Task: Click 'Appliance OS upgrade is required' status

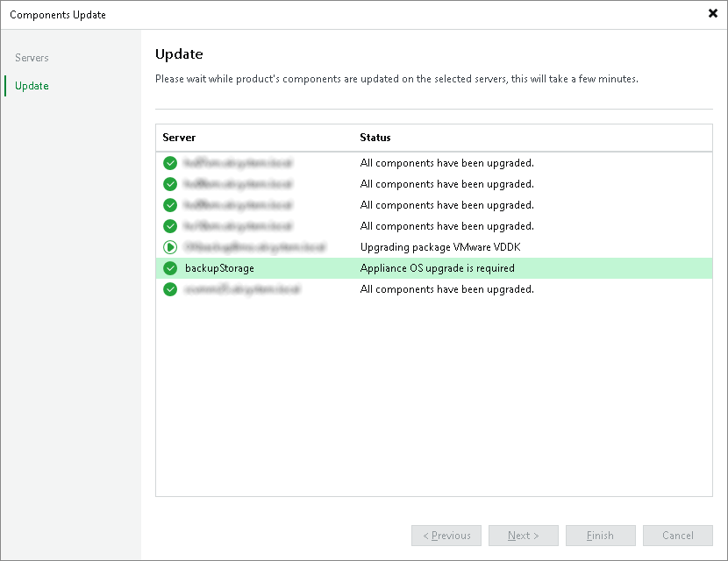Action: 438,268
